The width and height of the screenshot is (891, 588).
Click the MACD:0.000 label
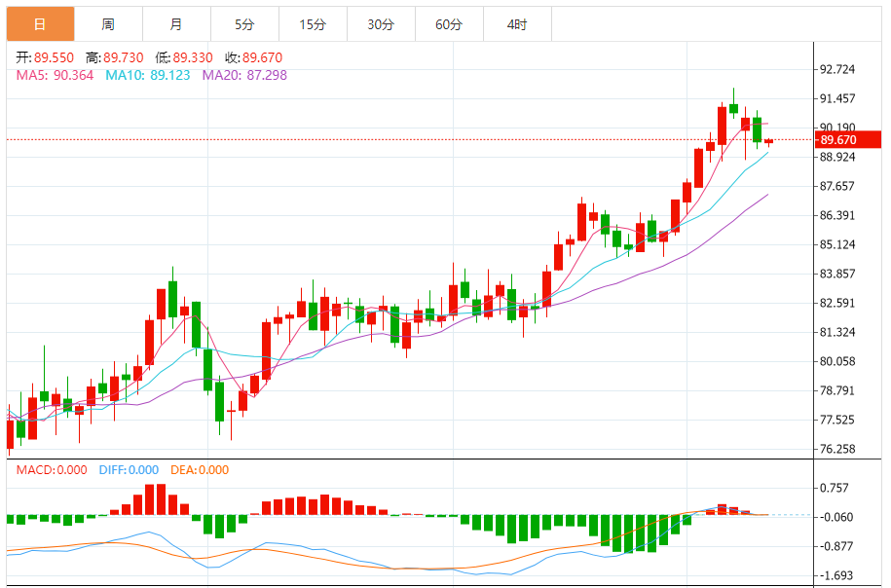[52, 470]
